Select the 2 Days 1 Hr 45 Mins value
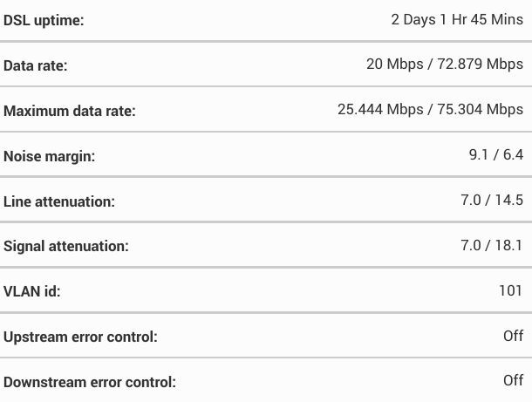Image resolution: width=532 pixels, height=402 pixels. 457,19
